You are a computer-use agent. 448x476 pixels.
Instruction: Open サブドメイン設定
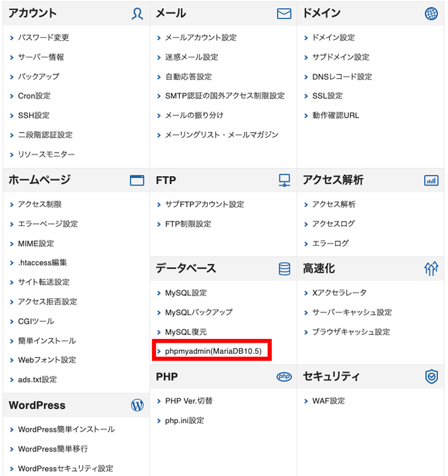[341, 57]
